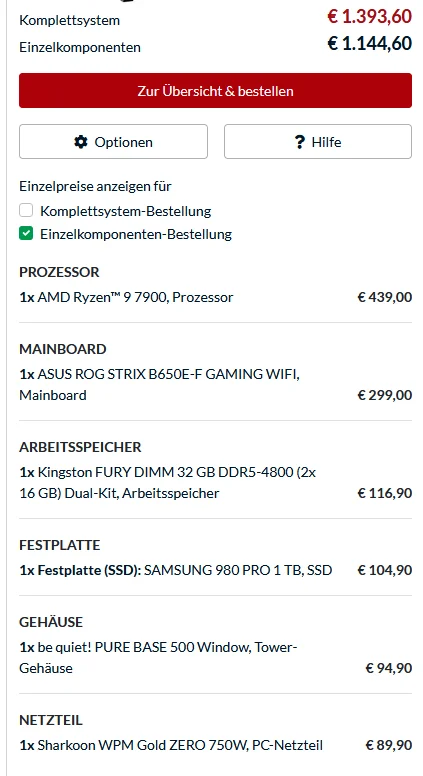Enable Komplettsystem-Bestellung checkbox
This screenshot has width=423, height=776.
click(26, 211)
